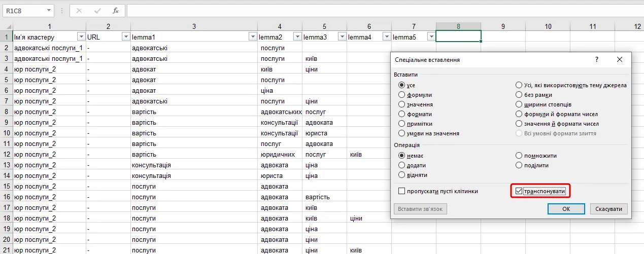Image resolution: width=644 pixels, height=254 pixels.
Task: Click the 'lemma1' header cell
Action: click(194, 37)
